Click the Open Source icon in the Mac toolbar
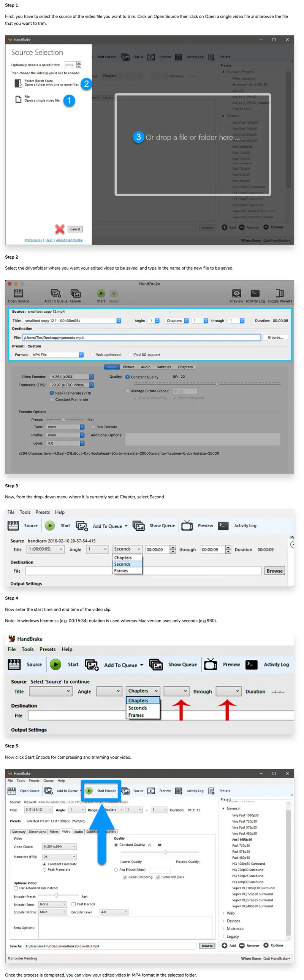 [18, 293]
